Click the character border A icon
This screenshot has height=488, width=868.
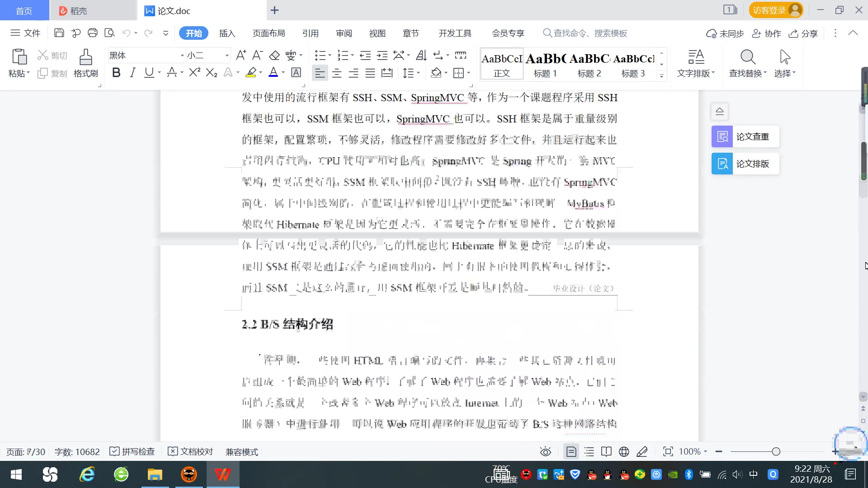pos(296,72)
